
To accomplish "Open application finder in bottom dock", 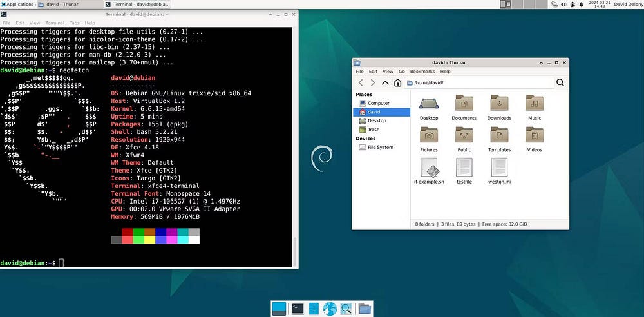I will pyautogui.click(x=346, y=309).
